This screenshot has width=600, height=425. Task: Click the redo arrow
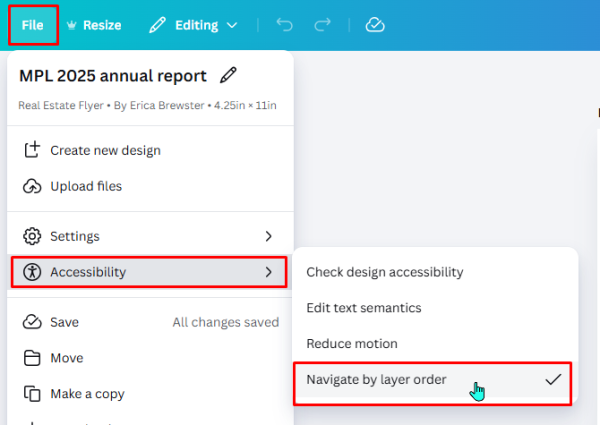pos(322,25)
